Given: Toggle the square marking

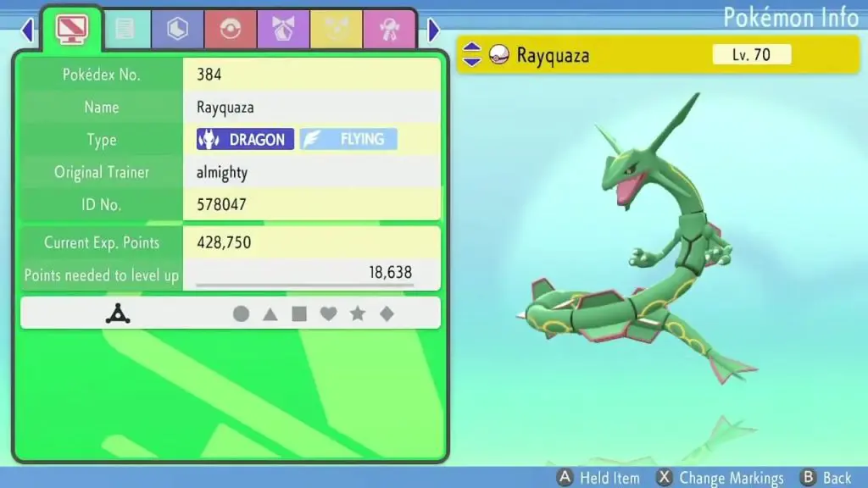Looking at the screenshot, I should click(x=299, y=314).
